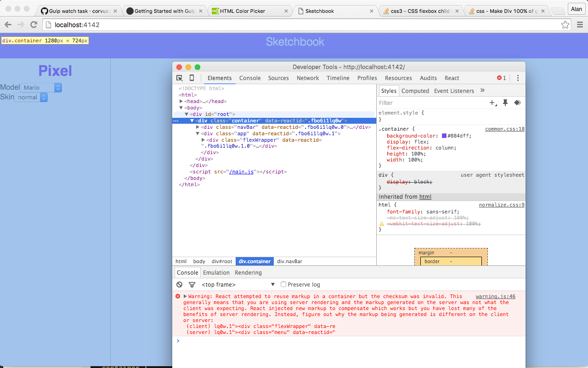Open the React DevTools tab
Screen dimensions: 588x368
pos(452,78)
